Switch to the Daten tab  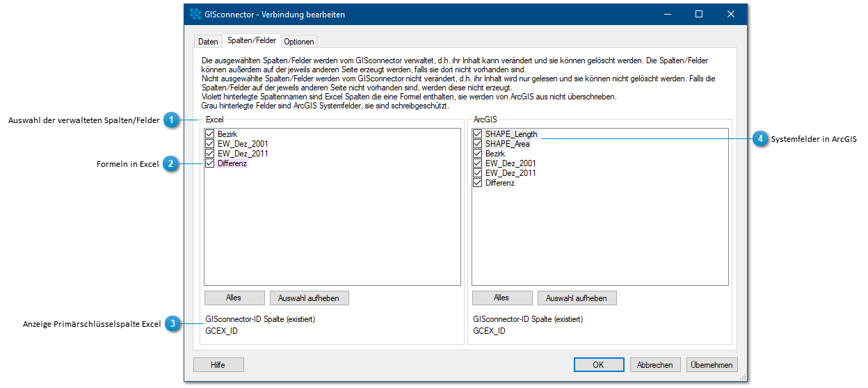208,42
